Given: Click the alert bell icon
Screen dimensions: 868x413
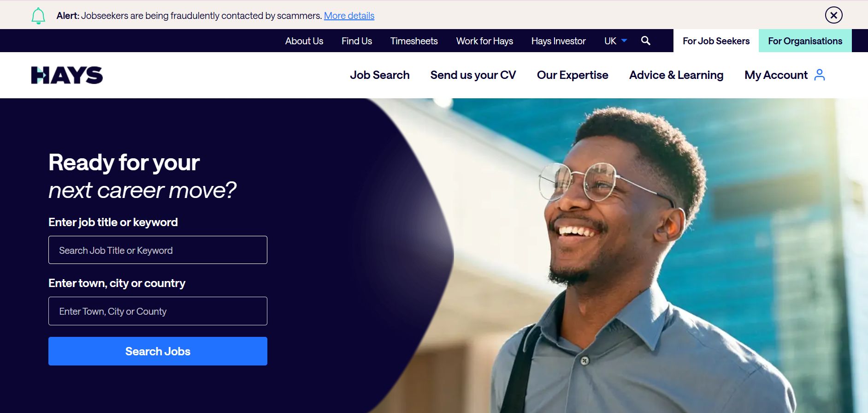Looking at the screenshot, I should [x=38, y=16].
